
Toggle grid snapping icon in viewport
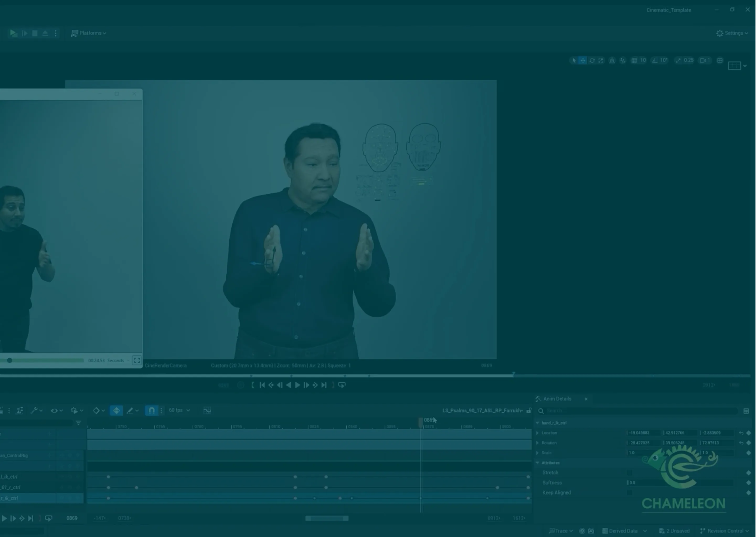coord(634,61)
